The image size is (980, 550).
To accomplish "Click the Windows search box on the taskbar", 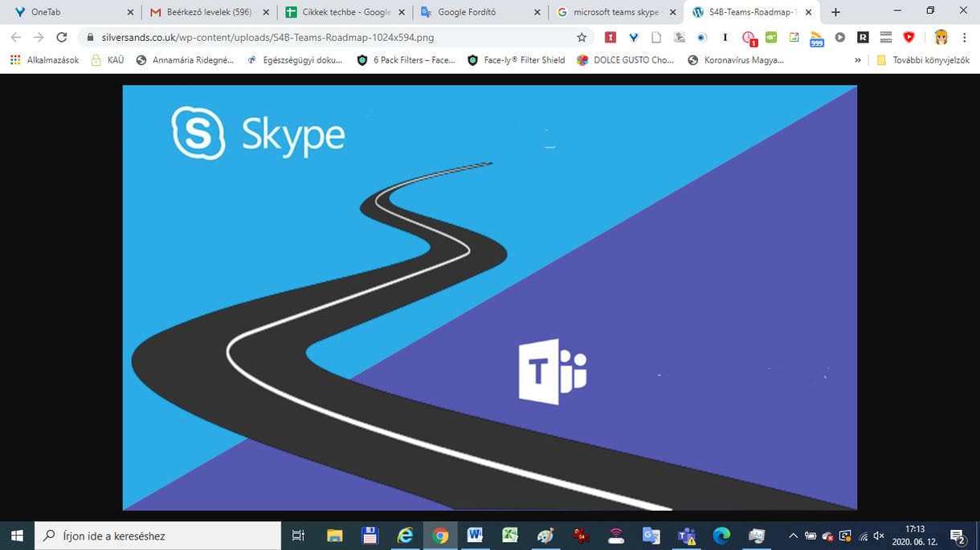I will [158, 536].
